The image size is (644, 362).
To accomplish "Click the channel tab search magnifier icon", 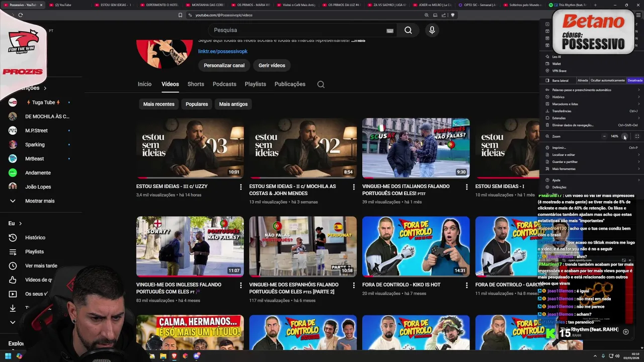I will (x=320, y=84).
